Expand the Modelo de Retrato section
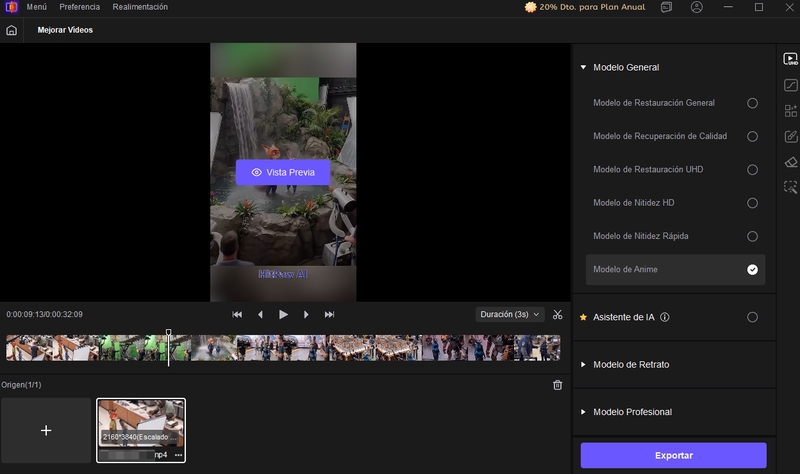The image size is (800, 474). pos(583,365)
